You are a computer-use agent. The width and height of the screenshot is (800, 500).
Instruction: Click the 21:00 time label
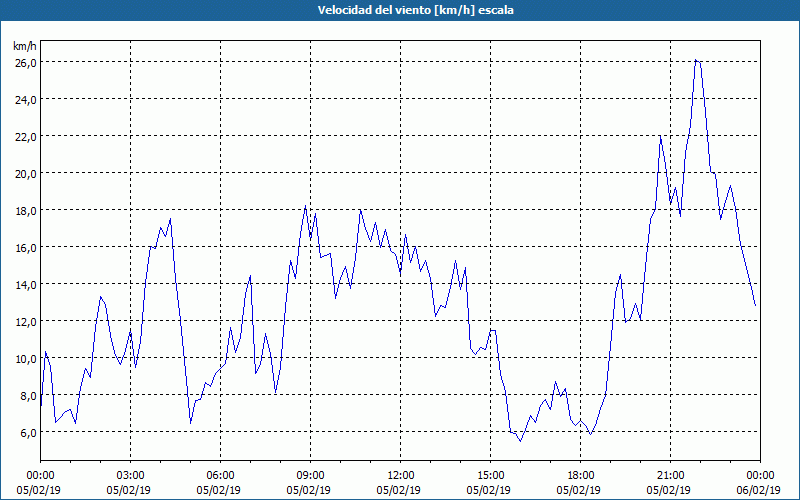coord(670,476)
